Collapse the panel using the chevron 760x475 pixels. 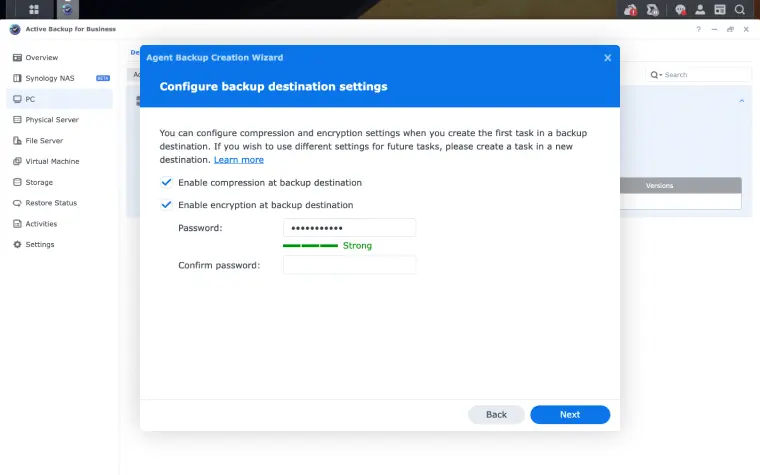coord(741,101)
